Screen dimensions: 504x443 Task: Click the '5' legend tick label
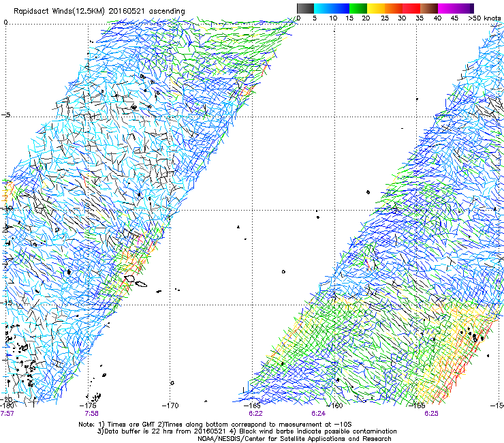click(315, 18)
